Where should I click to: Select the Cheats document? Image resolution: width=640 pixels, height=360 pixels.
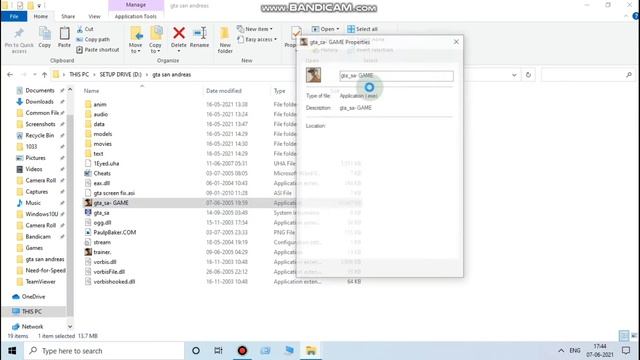point(102,173)
